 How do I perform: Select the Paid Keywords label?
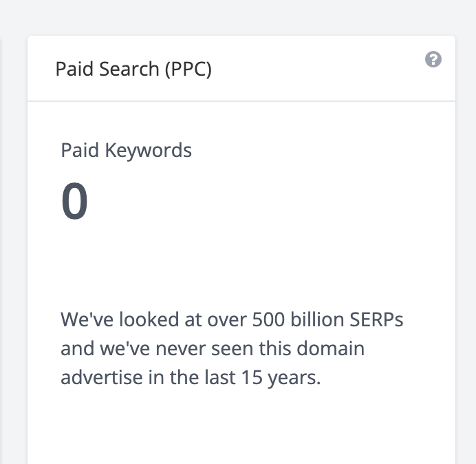[127, 150]
